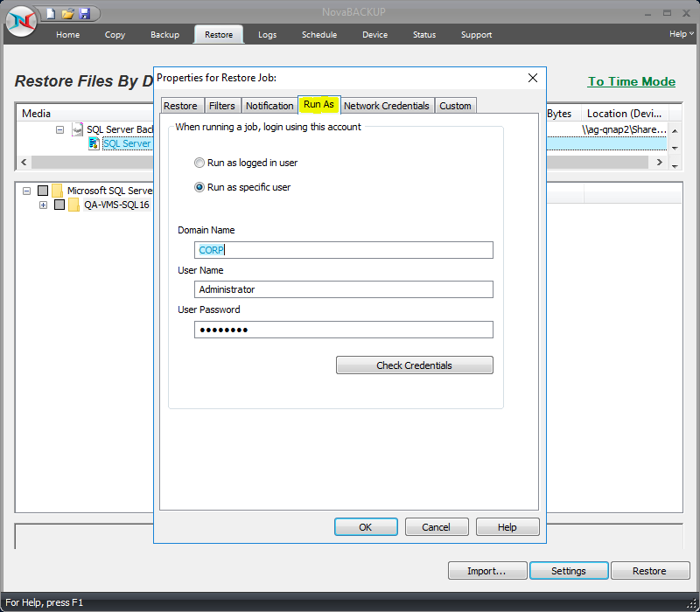Open the Network Credentials tab
Viewport: 700px width, 612px height.
(x=387, y=106)
